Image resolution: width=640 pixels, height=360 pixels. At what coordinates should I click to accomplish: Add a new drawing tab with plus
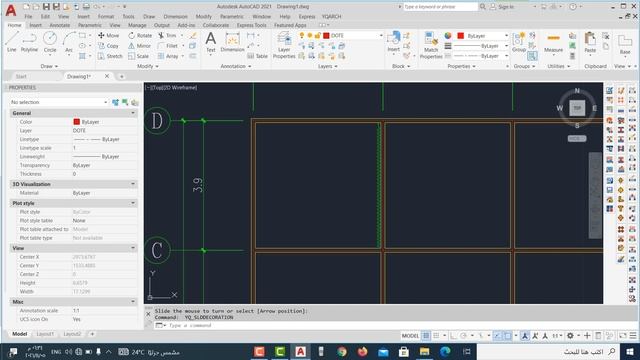pos(121,76)
